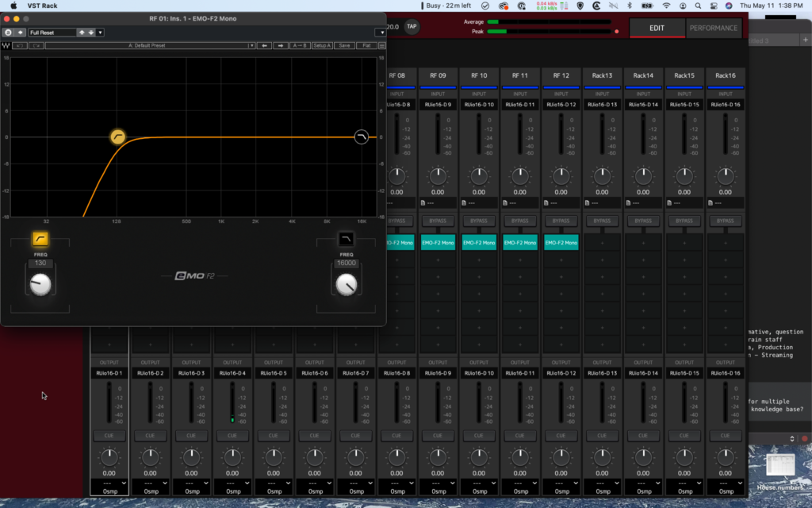Image resolution: width=812 pixels, height=508 pixels.
Task: Click preset file icon on RF 09 strip
Action: [x=423, y=203]
